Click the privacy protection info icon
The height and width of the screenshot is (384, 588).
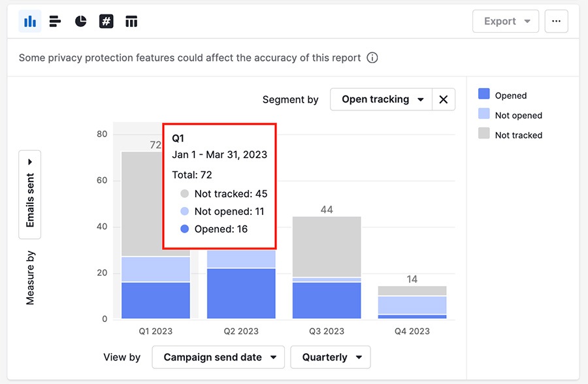(372, 57)
